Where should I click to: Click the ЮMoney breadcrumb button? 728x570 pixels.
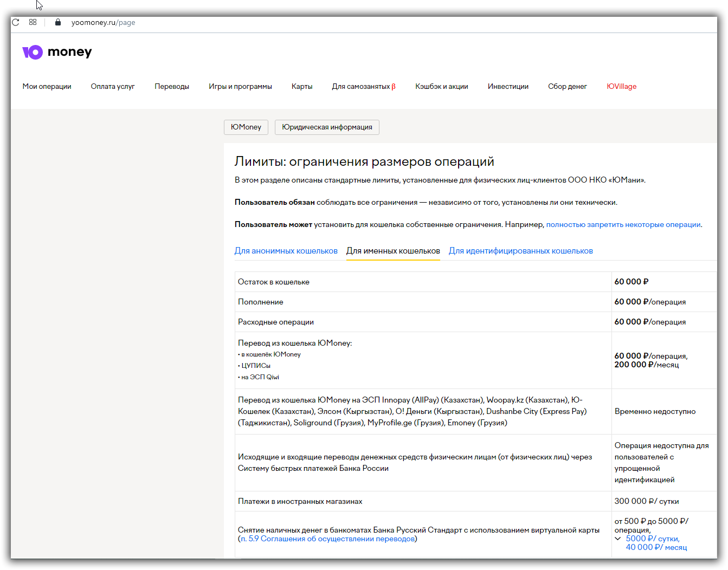(246, 127)
